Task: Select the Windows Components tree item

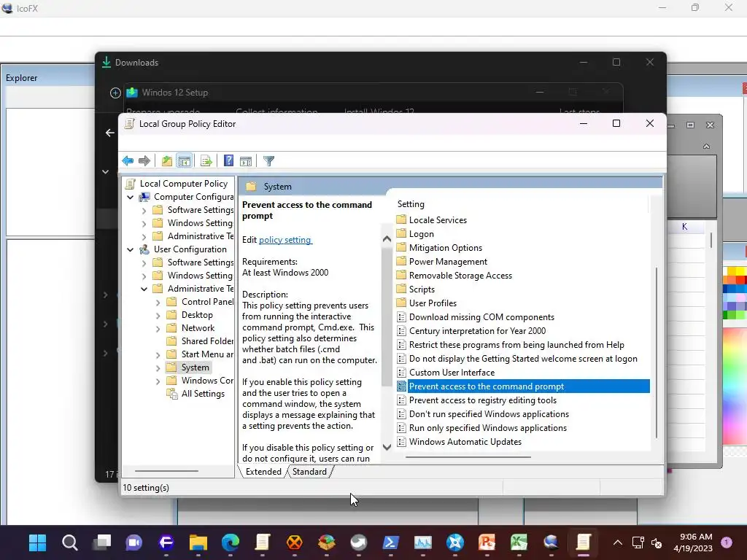Action: coord(207,381)
